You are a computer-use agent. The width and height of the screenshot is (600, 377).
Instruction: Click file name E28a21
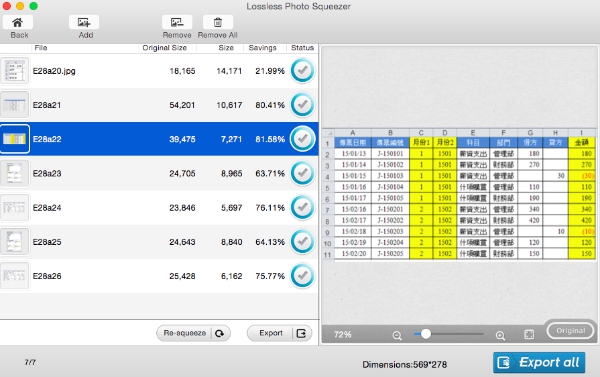point(47,105)
